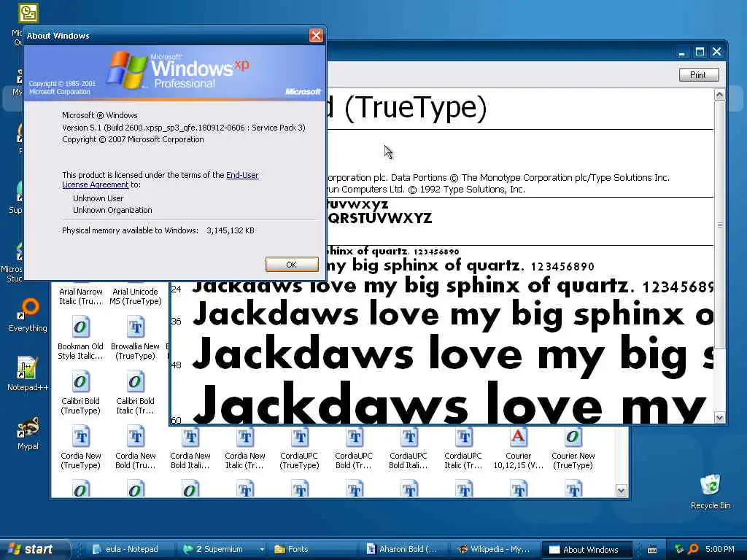
Task: Open the Recycle Bin
Action: [x=711, y=491]
